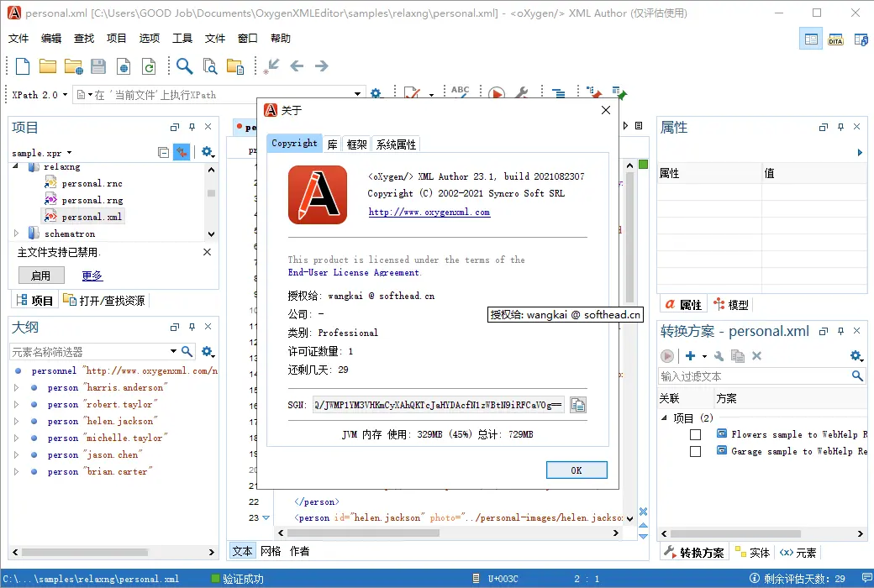This screenshot has height=588, width=874.
Task: Click the Save disk icon
Action: [x=98, y=66]
